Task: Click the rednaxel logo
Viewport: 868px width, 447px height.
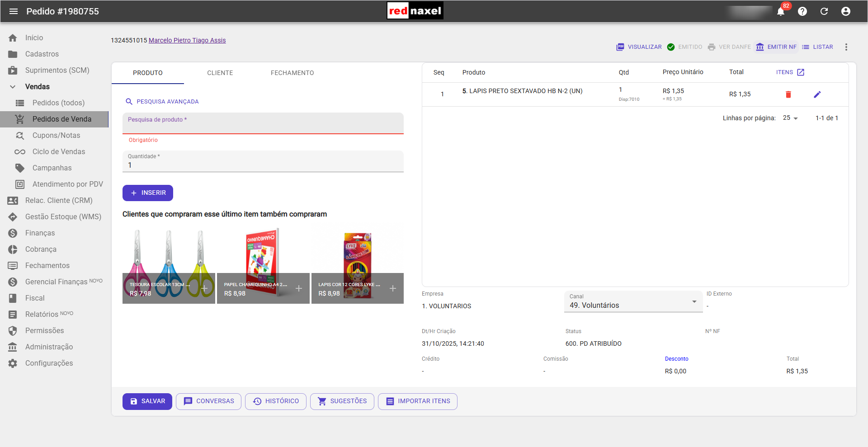Action: pyautogui.click(x=415, y=11)
